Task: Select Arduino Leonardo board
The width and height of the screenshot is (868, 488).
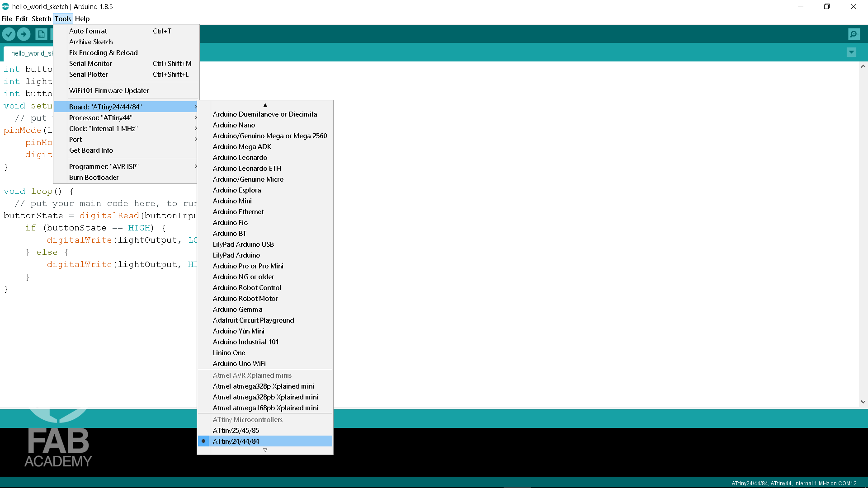Action: coord(265,158)
